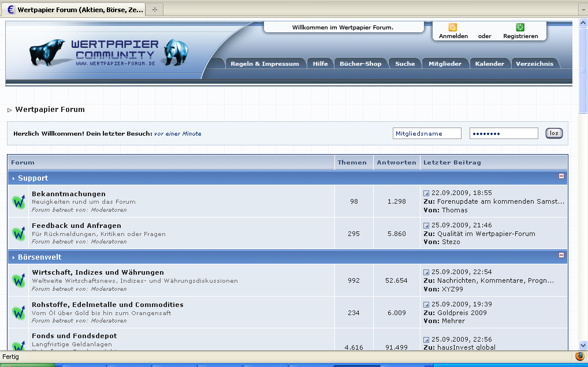588x367 pixels.
Task: Open the Mitglieder tab
Action: (x=445, y=63)
